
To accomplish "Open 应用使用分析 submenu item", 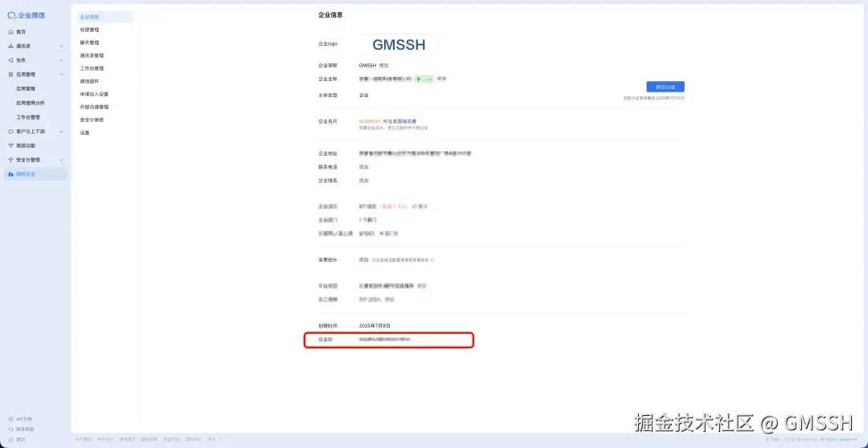I will pos(31,103).
